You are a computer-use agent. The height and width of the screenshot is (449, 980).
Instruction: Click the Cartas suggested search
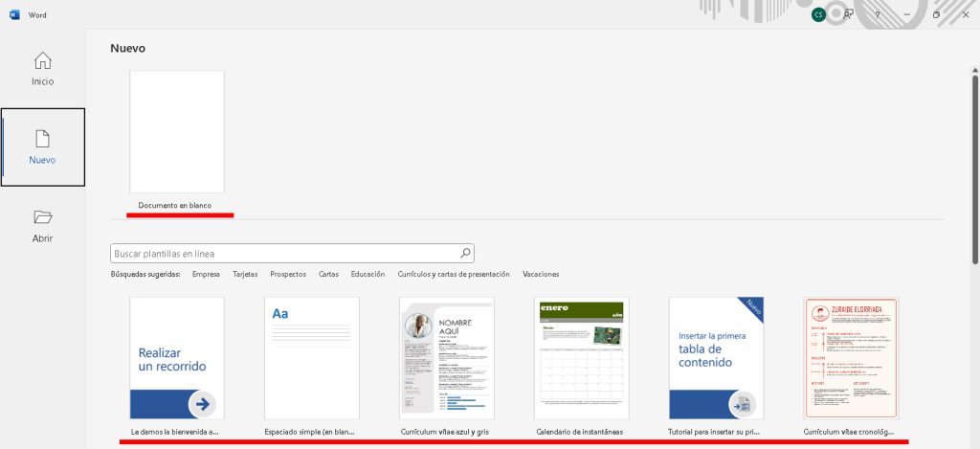(328, 275)
